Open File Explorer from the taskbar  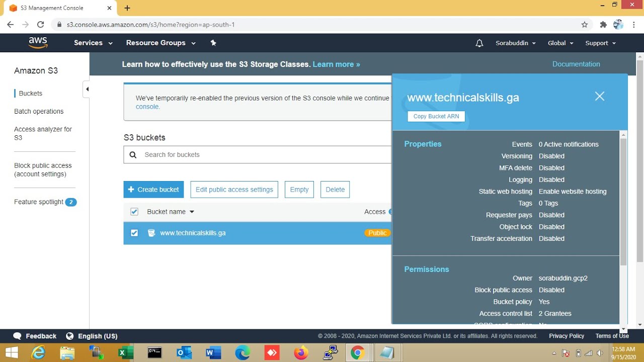point(67,353)
